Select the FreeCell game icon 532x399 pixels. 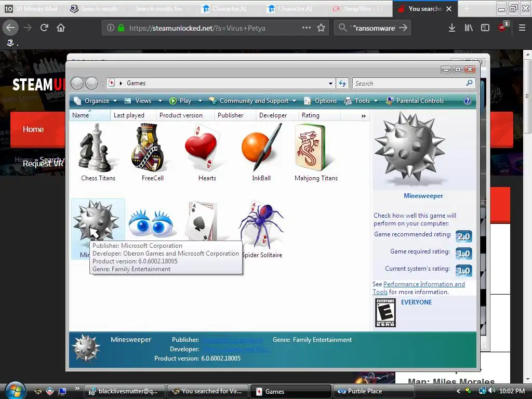148,147
